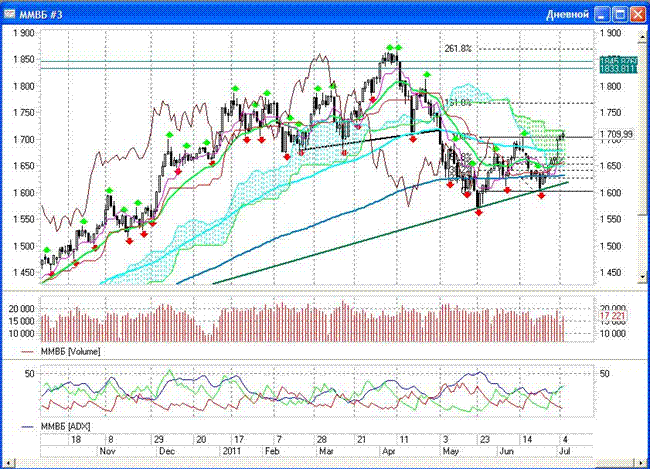Click the 50 label on left ADX axis
Screen dimensions: 650x469
[x=30, y=374]
